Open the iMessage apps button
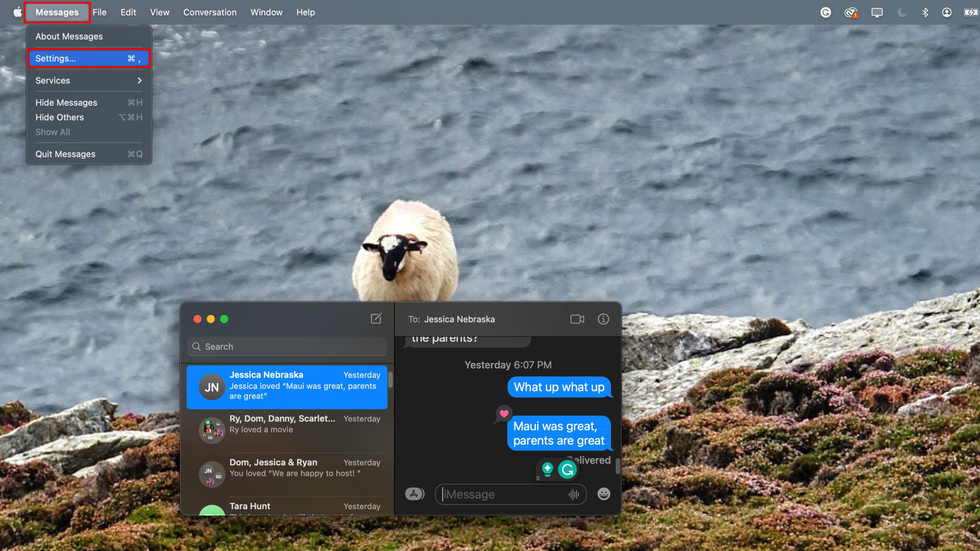980x551 pixels. pyautogui.click(x=414, y=494)
